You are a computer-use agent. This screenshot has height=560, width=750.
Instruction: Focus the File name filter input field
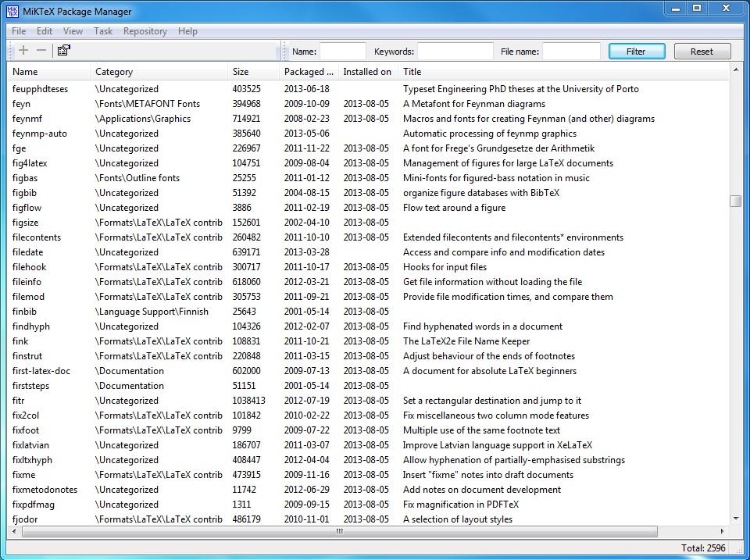click(571, 52)
